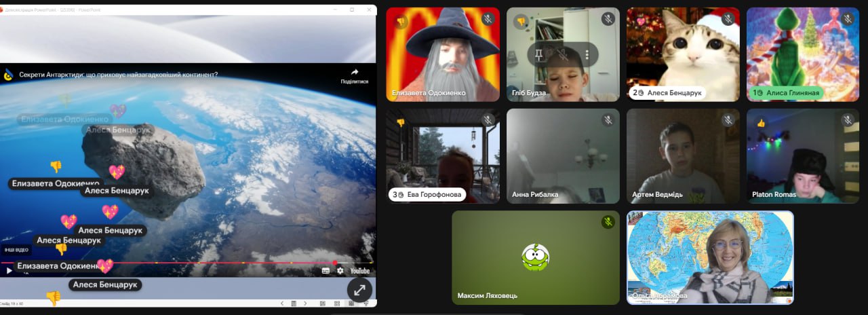The height and width of the screenshot is (315, 868).
Task: Open more options on Гліб Будза tile
Action: [587, 55]
